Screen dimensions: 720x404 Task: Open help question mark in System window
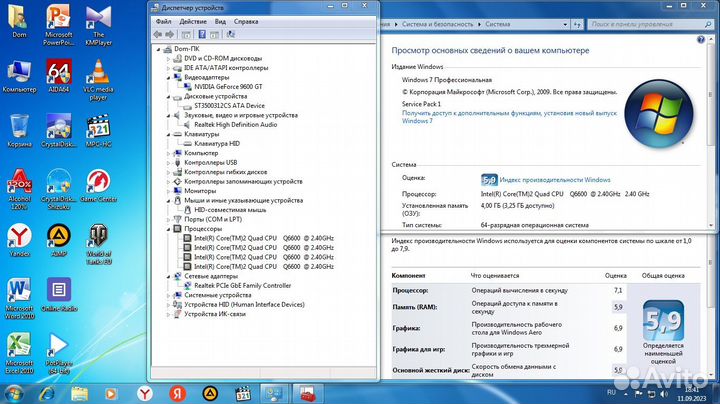pos(701,39)
